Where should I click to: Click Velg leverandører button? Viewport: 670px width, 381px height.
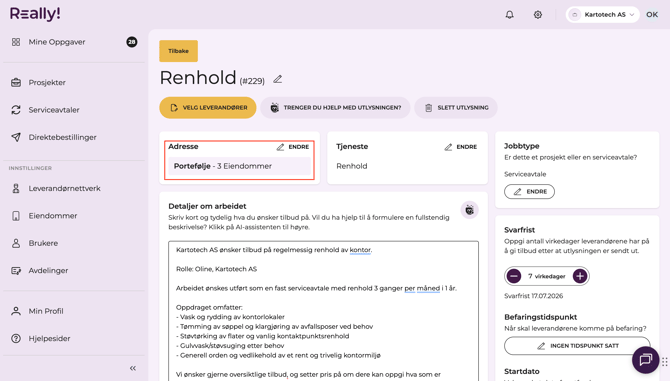208,108
